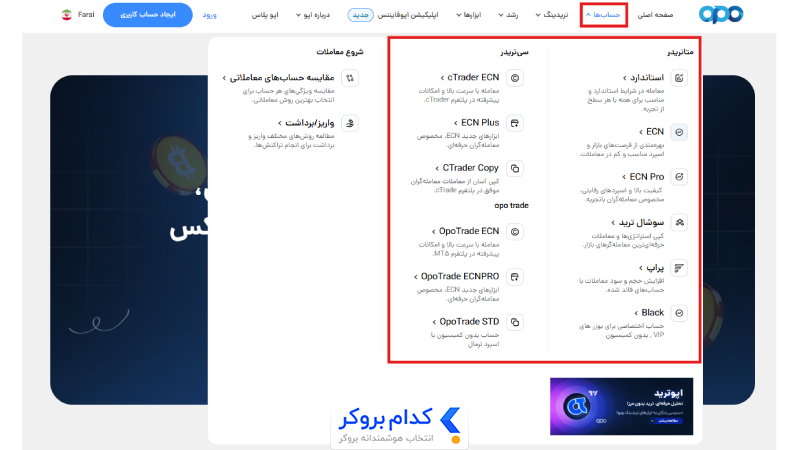The width and height of the screenshot is (800, 450).
Task: Open the cTrader ECN link
Action: [470, 78]
